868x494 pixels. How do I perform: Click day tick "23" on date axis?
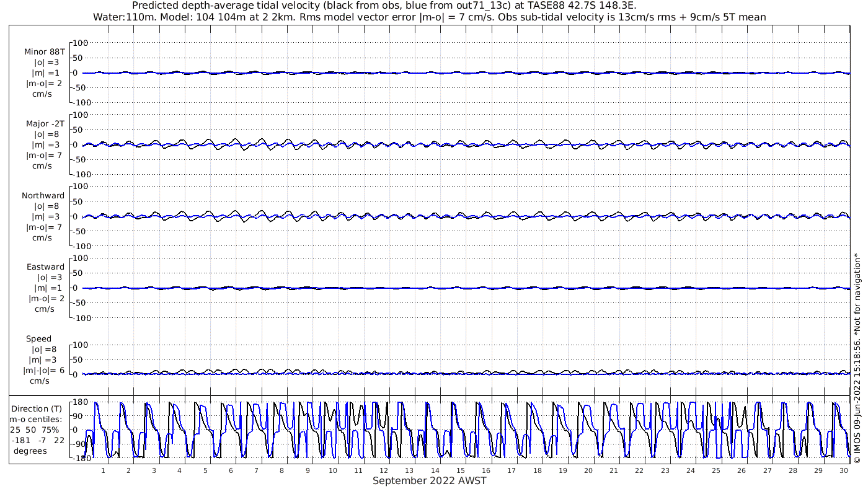665,471
